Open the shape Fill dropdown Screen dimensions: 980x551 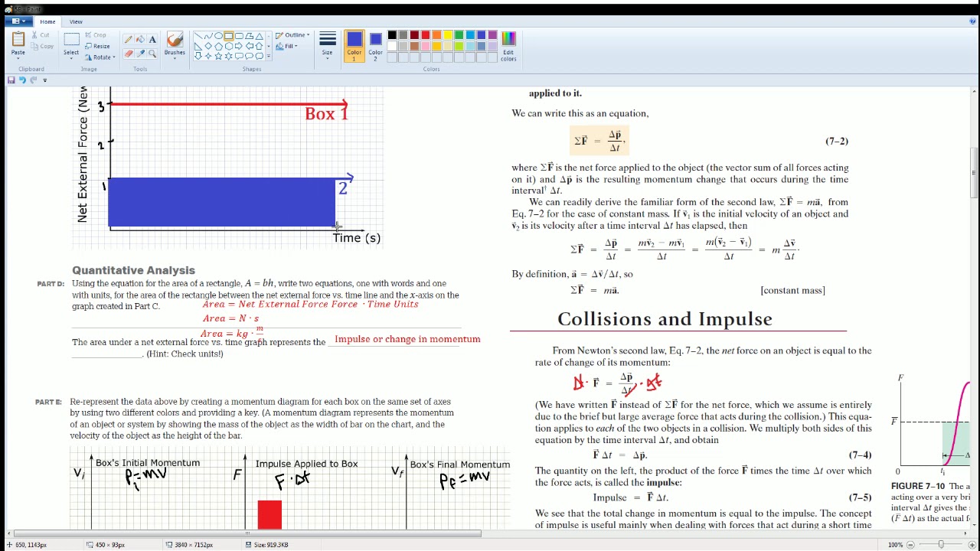286,46
